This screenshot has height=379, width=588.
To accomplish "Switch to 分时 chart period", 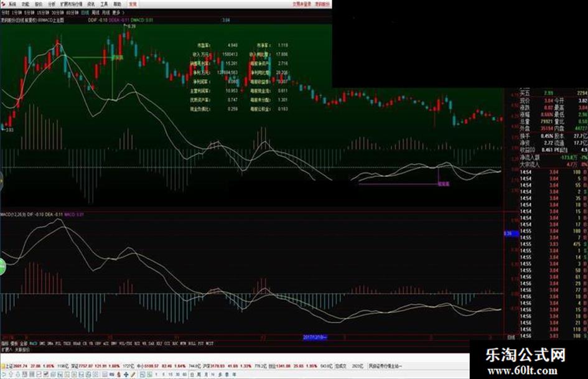I will click(5, 13).
